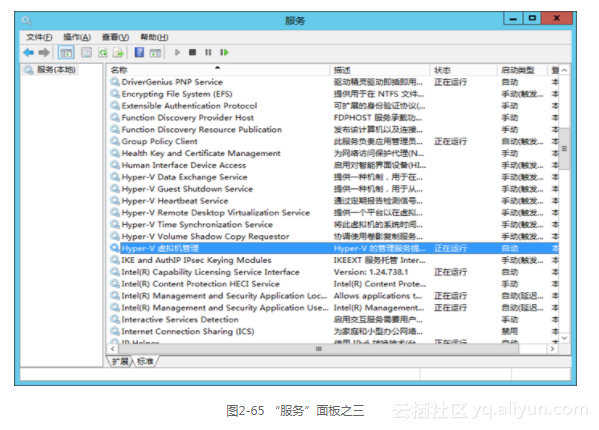Click the Export list toolbar icon

coord(118,52)
